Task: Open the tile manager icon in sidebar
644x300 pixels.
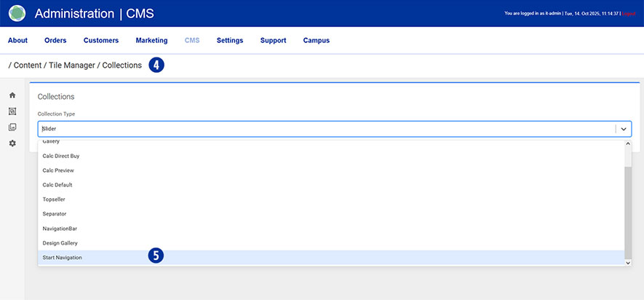Action: click(x=12, y=111)
